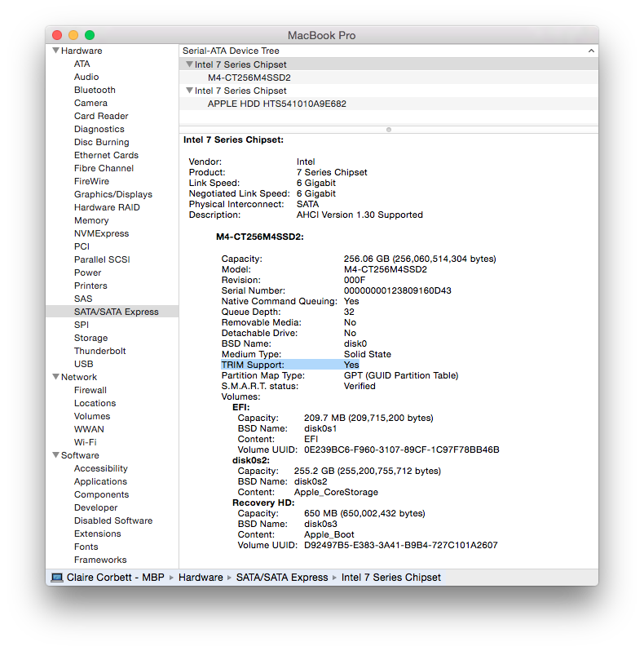This screenshot has height=651, width=644.
Task: Select Wi-Fi in the sidebar
Action: click(x=85, y=442)
